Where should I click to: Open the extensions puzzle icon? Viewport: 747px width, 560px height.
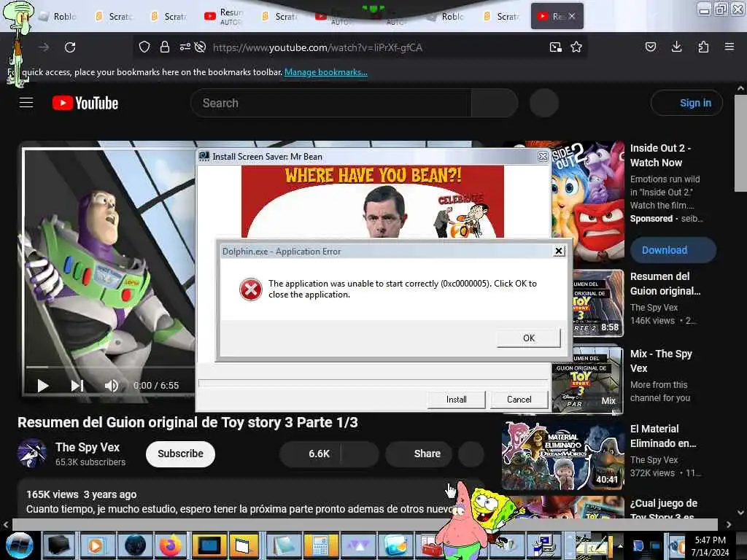coord(703,47)
